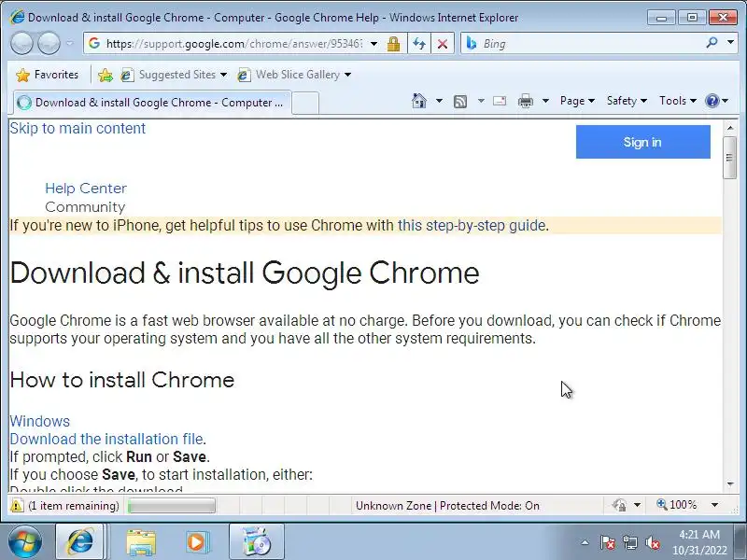Screen dimensions: 747x560
Task: Click the search magnifier icon
Action: pyautogui.click(x=712, y=43)
